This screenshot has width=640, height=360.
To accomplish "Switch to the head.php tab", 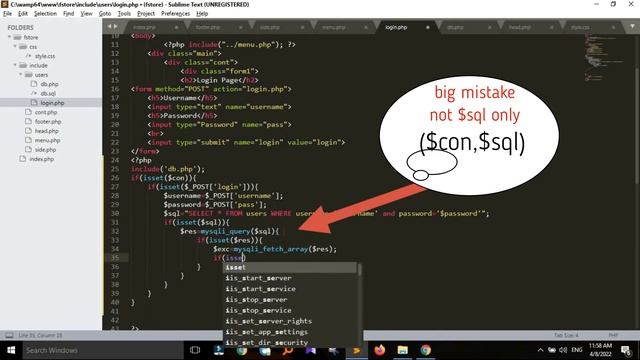I will pos(520,27).
